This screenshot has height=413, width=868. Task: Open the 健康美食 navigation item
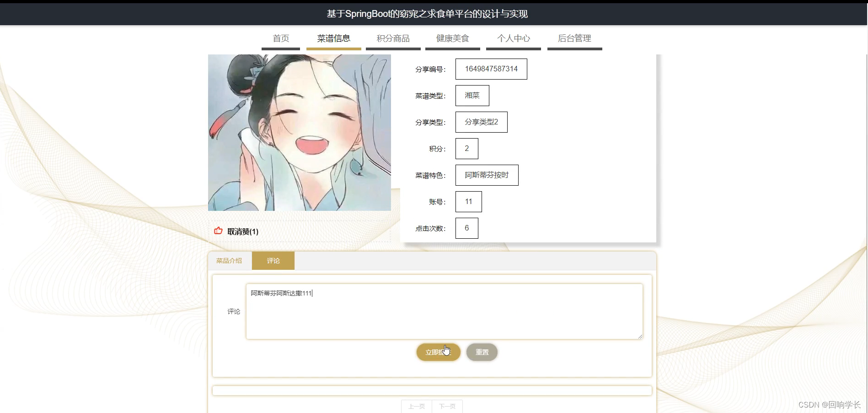tap(452, 38)
